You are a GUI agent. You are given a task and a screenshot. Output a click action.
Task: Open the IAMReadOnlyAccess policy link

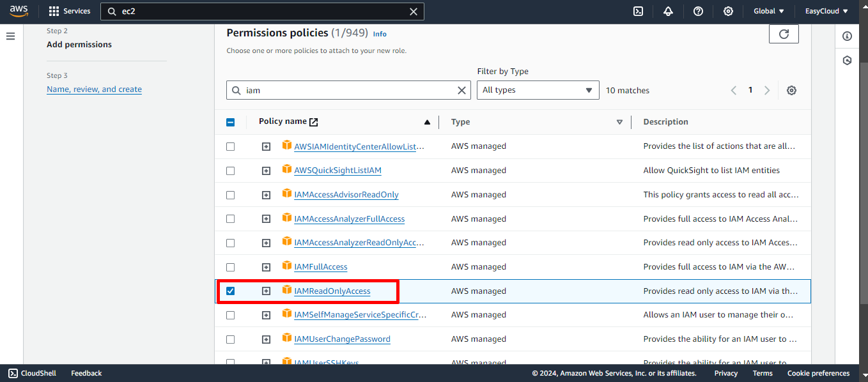pos(332,291)
